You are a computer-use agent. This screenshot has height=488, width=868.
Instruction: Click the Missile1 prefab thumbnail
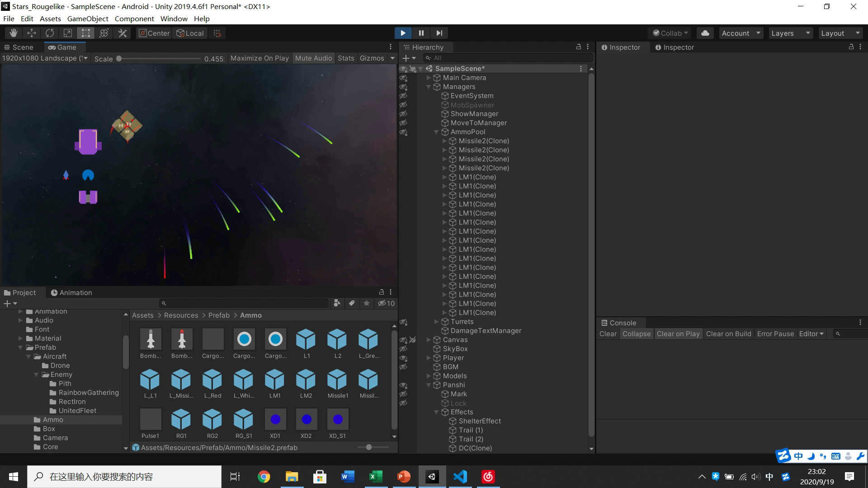tap(337, 380)
